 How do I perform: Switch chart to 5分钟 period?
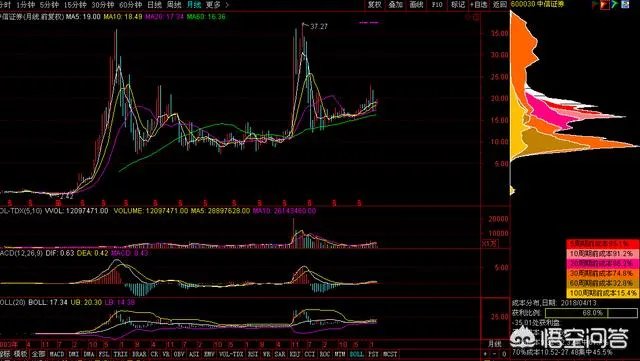(49, 5)
